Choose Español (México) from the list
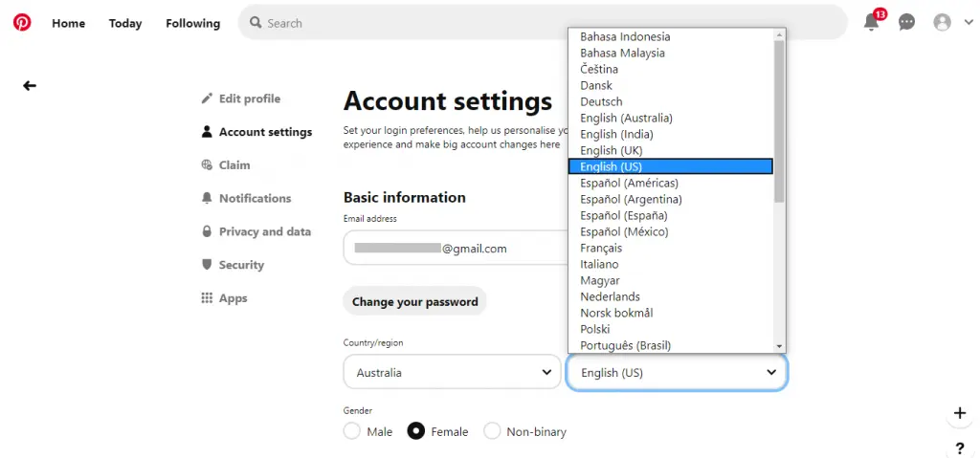 point(671,231)
